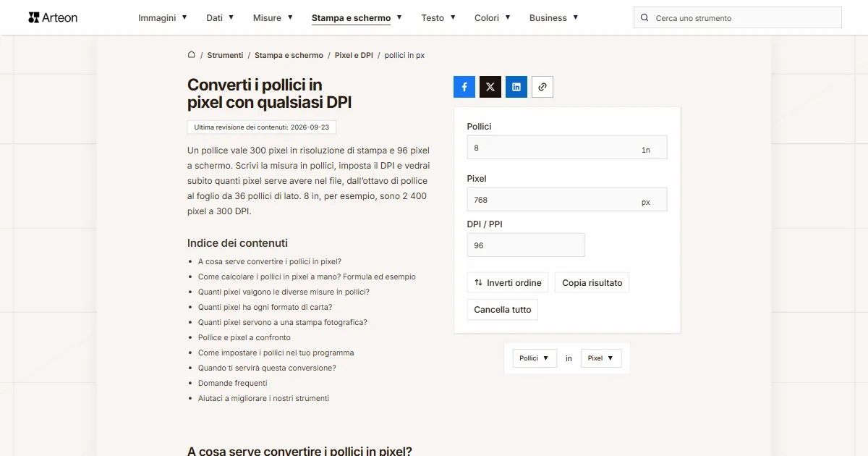Click the search magnifier icon

(644, 18)
